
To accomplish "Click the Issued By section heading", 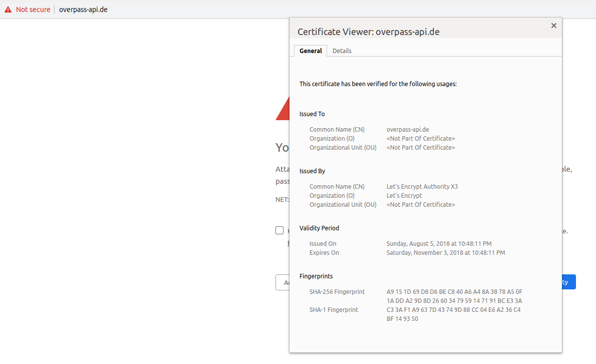I will coord(312,171).
